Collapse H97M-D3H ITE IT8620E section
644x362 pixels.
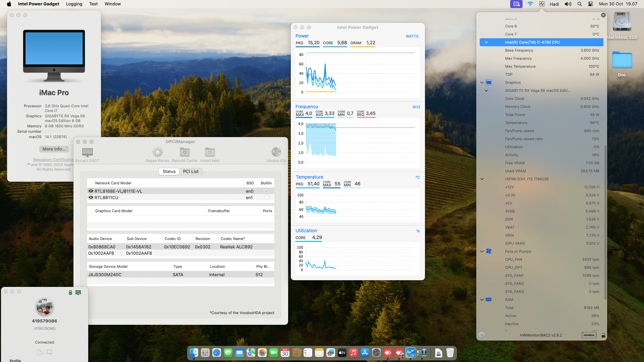pyautogui.click(x=482, y=179)
